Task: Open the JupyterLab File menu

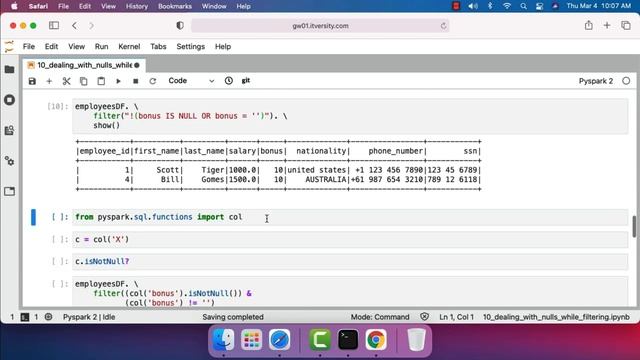Action: pyautogui.click(x=29, y=47)
